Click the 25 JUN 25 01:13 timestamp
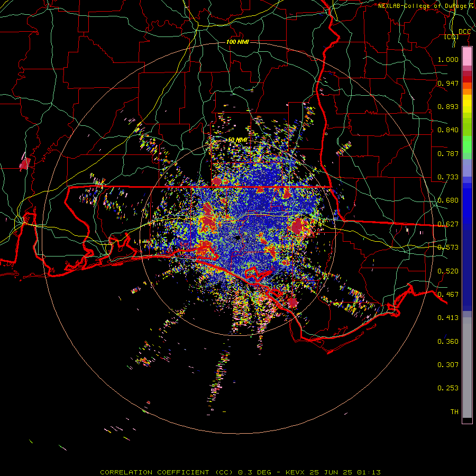Screen dimensions: 476x476 click(345, 472)
